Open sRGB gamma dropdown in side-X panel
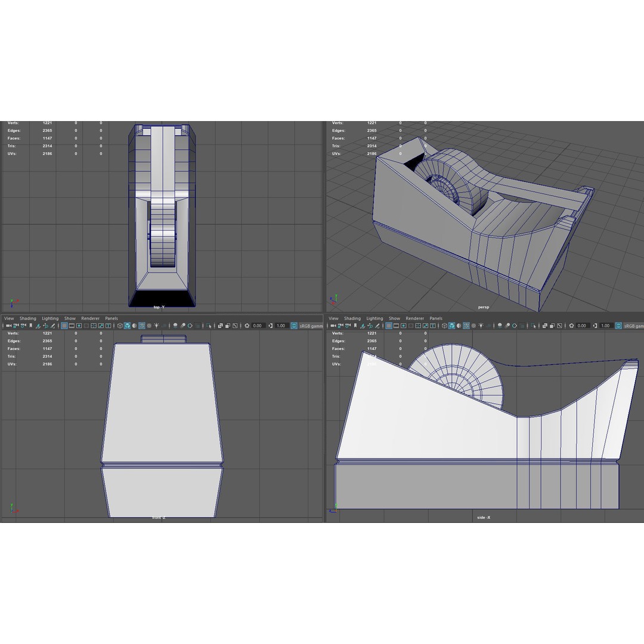 (x=634, y=326)
